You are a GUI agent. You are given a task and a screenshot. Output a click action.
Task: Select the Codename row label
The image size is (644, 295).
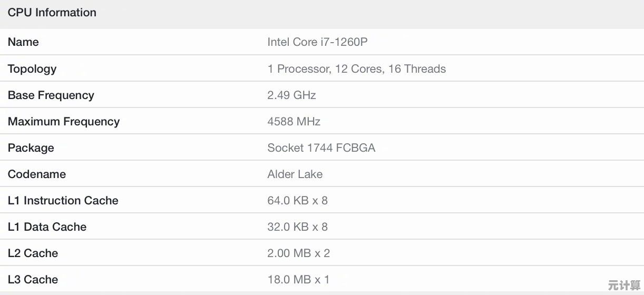coord(37,174)
